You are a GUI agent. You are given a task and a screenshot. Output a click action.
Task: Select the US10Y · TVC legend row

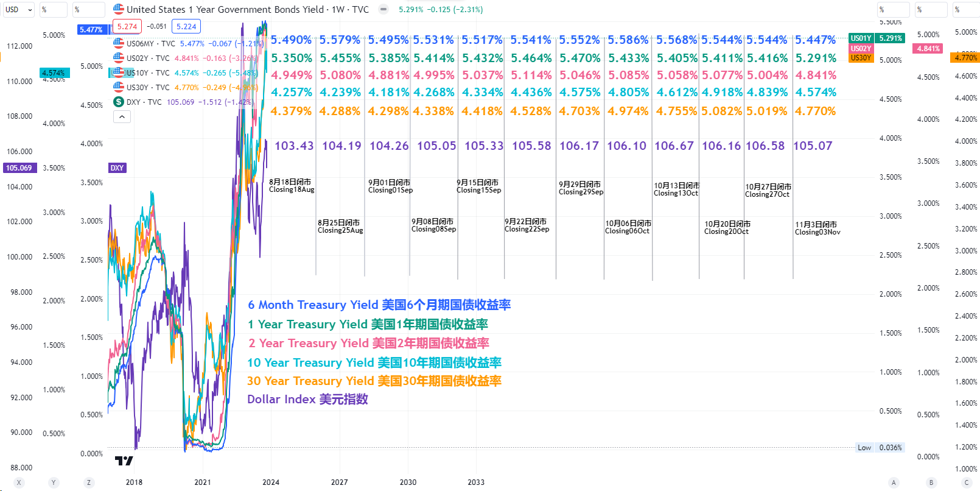(x=186, y=72)
